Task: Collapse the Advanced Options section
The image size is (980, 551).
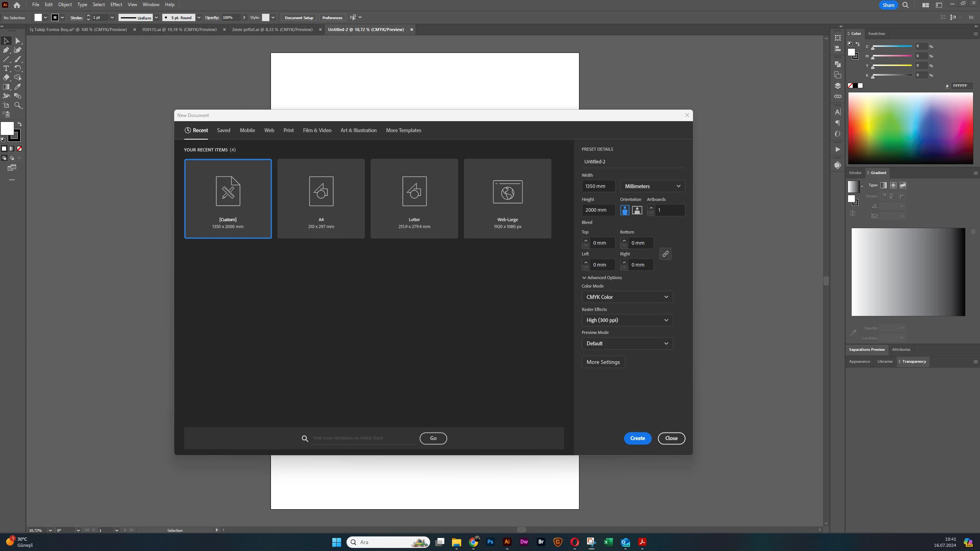Action: (x=602, y=278)
